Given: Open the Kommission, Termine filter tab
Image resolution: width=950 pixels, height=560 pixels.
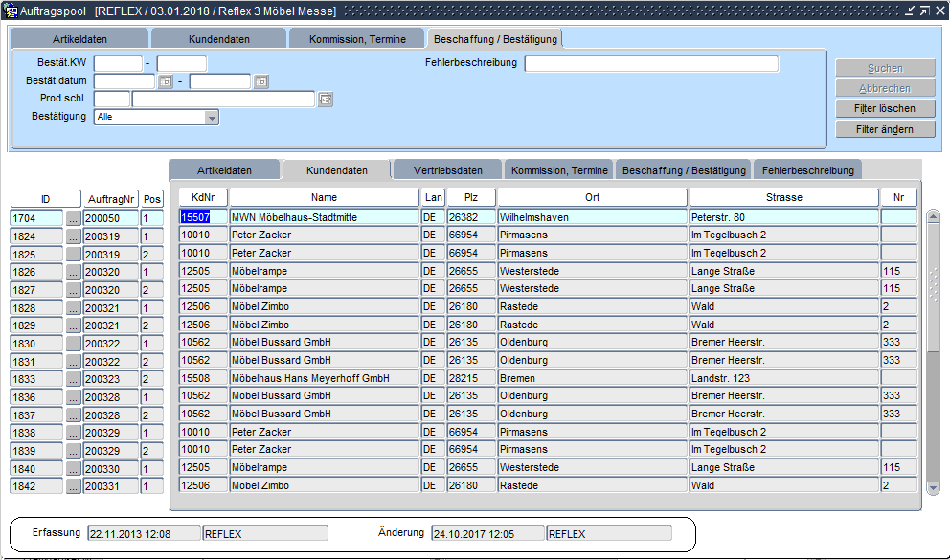Looking at the screenshot, I should (356, 39).
